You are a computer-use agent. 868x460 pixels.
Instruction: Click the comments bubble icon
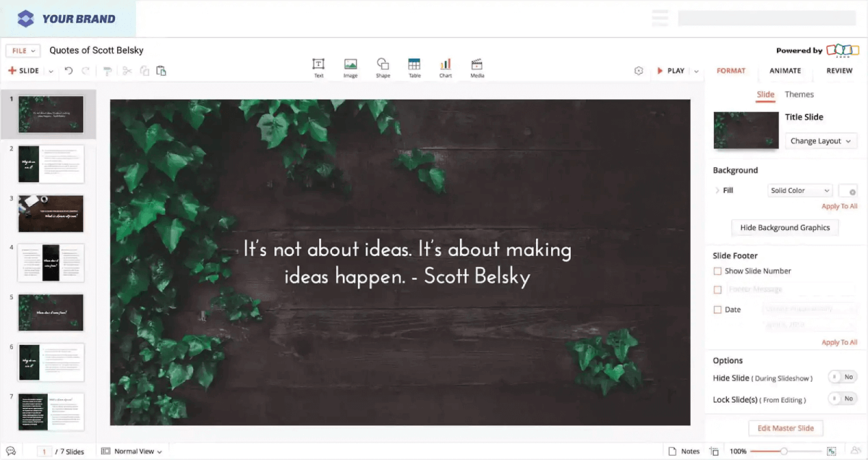tap(10, 451)
